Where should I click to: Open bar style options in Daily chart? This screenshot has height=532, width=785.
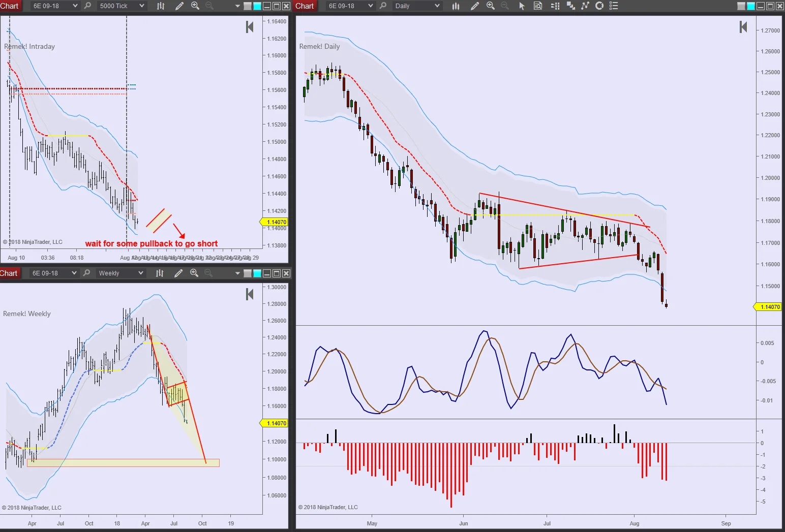click(x=456, y=6)
